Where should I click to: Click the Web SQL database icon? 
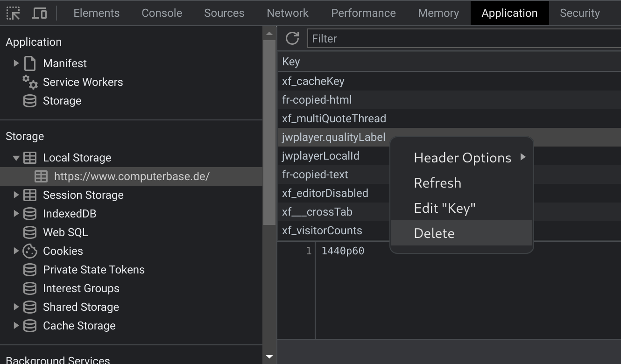click(x=30, y=232)
